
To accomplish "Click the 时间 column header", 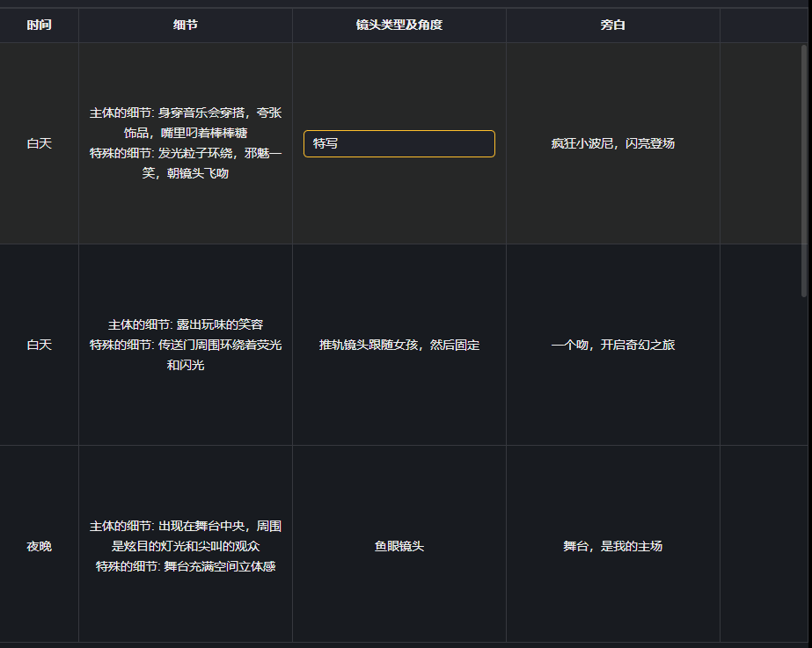I will (39, 25).
